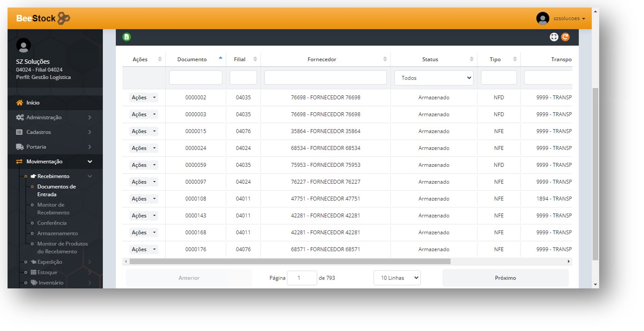Click the sort arrows on Fornecedor column

[385, 59]
